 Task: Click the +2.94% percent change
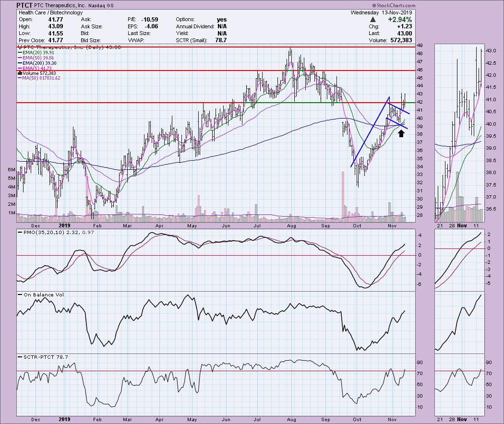400,20
